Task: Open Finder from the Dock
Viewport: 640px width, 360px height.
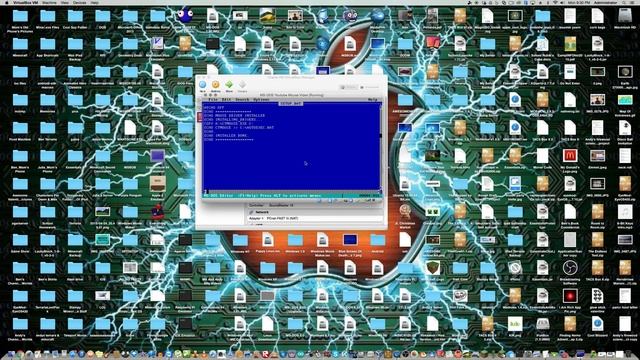Action: (x=11, y=354)
